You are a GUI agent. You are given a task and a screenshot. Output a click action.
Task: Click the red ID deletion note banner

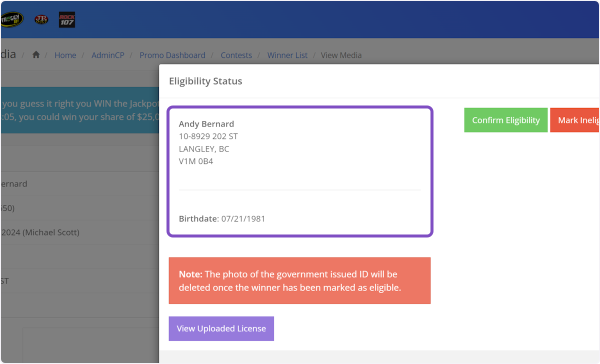click(300, 280)
